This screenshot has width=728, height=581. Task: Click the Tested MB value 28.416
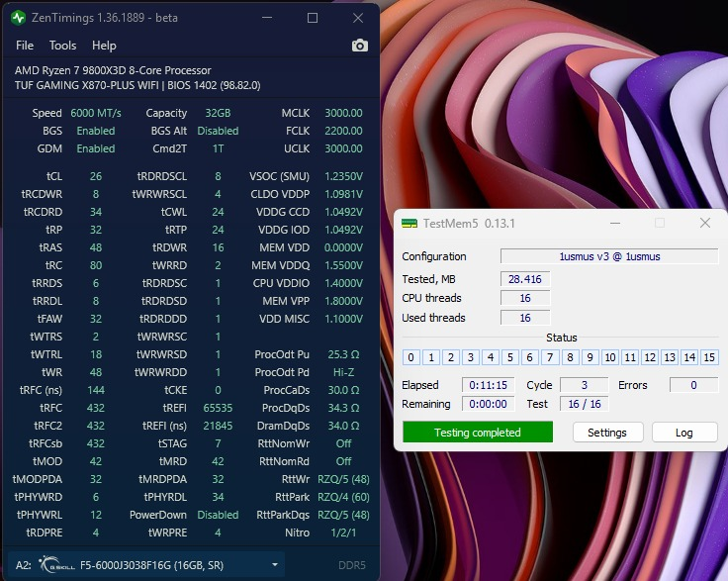pos(525,279)
